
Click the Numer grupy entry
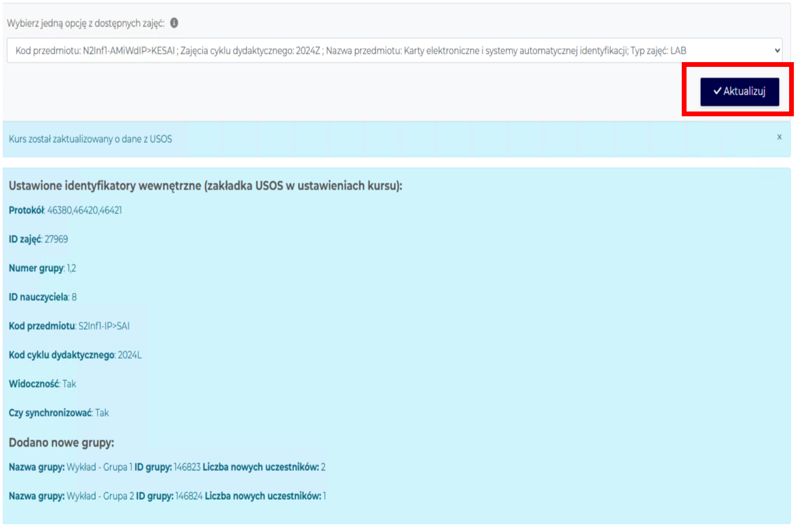coord(43,268)
